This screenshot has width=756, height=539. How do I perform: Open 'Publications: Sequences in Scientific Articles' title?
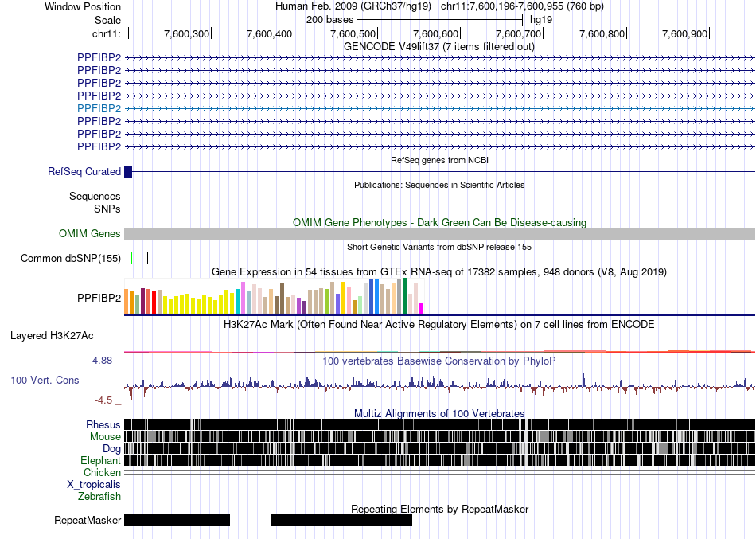pyautogui.click(x=439, y=185)
